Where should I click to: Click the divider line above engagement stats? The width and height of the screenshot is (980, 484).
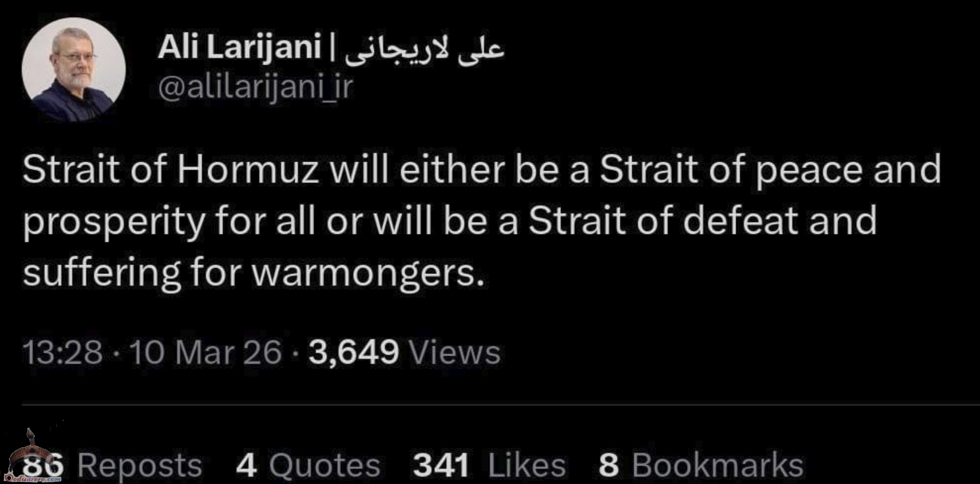[x=501, y=405]
